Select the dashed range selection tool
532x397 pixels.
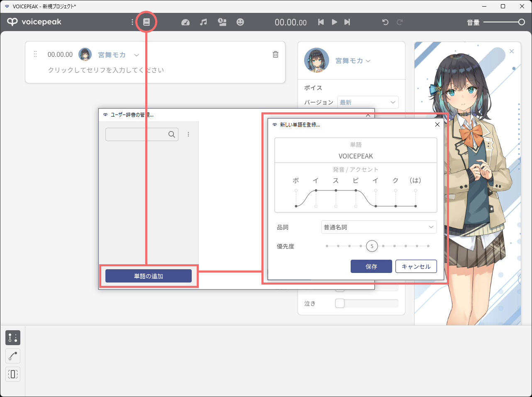pyautogui.click(x=13, y=374)
